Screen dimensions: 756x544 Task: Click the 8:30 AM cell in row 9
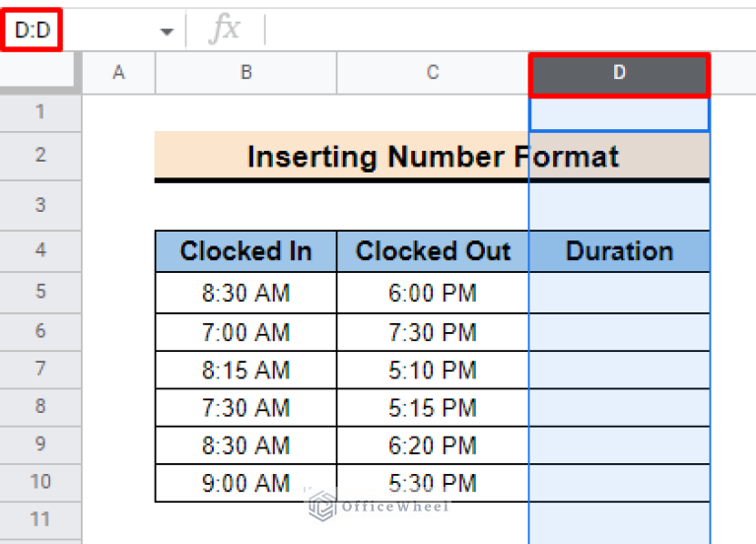pos(245,445)
